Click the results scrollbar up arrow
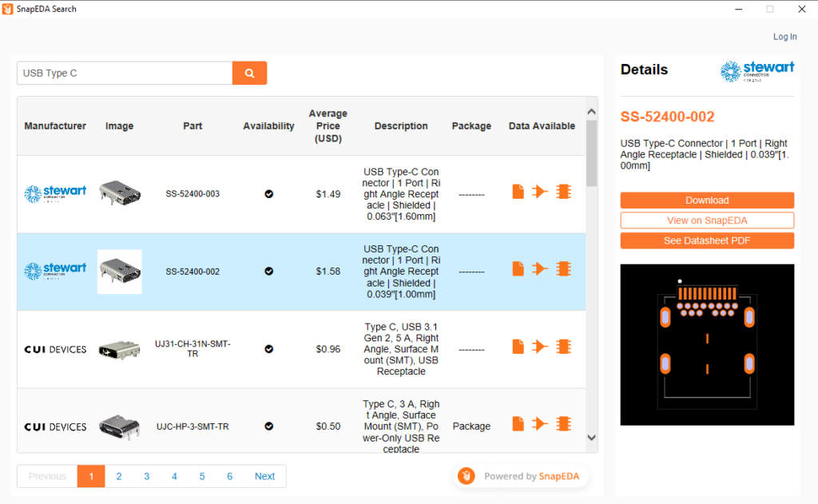This screenshot has height=504, width=818. pos(591,112)
